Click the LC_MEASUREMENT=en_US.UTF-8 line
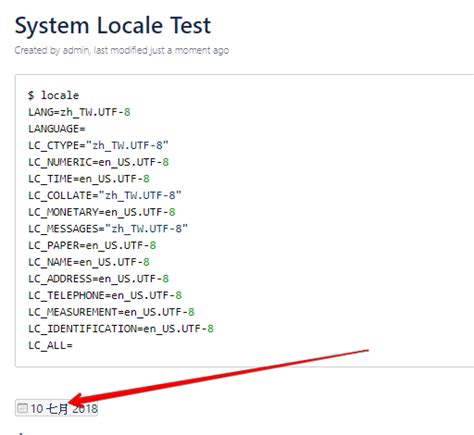 pos(111,312)
